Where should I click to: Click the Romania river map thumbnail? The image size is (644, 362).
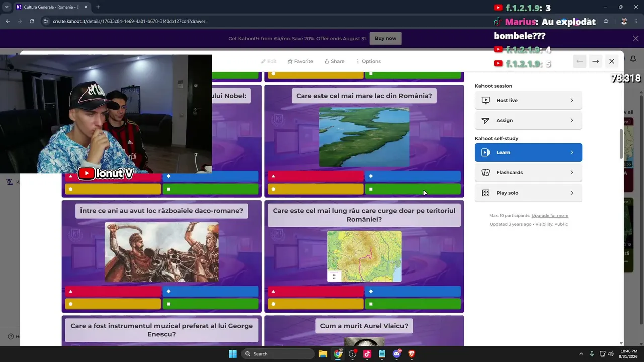pyautogui.click(x=364, y=256)
